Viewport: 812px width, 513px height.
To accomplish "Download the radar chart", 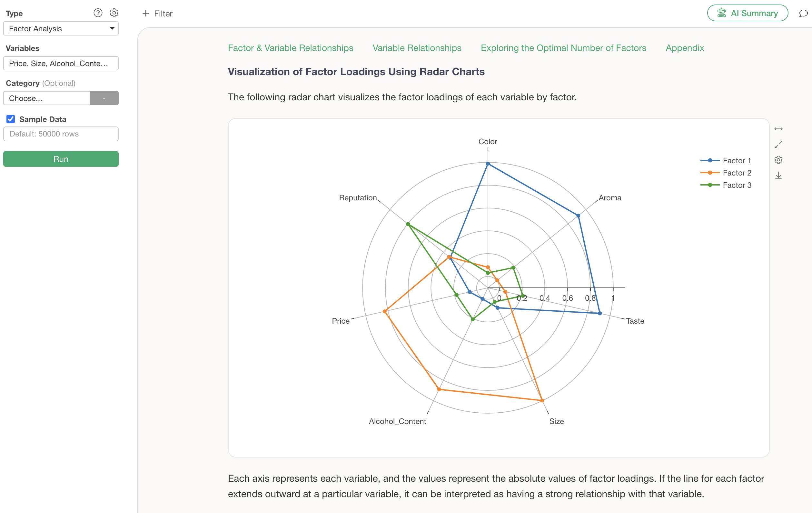I will (778, 176).
